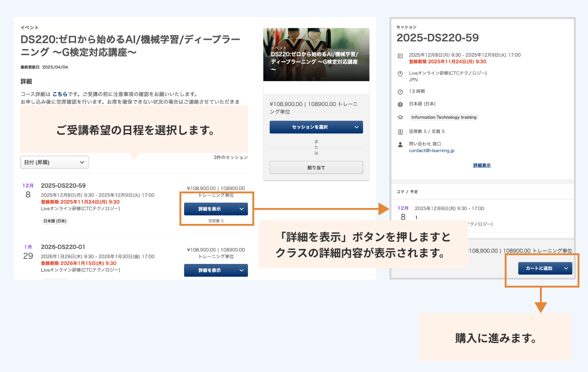Click the contact@i-learning.jp email link
588x372 pixels.
coord(431,151)
